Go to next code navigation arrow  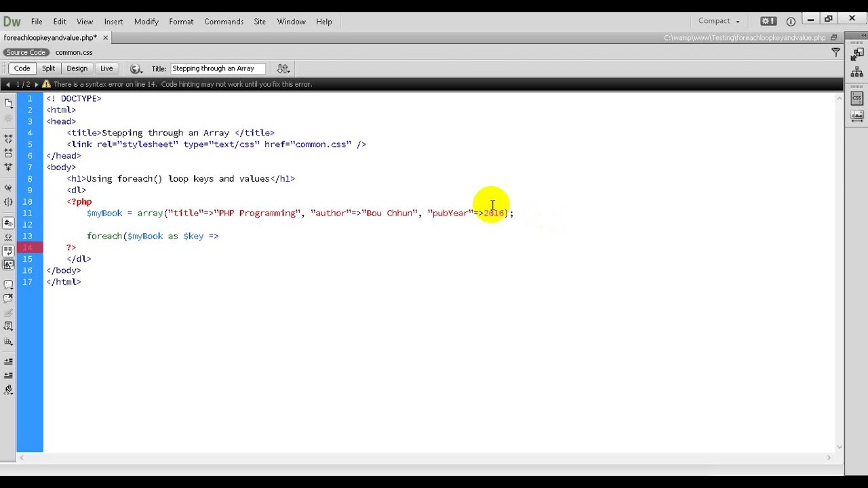click(37, 84)
